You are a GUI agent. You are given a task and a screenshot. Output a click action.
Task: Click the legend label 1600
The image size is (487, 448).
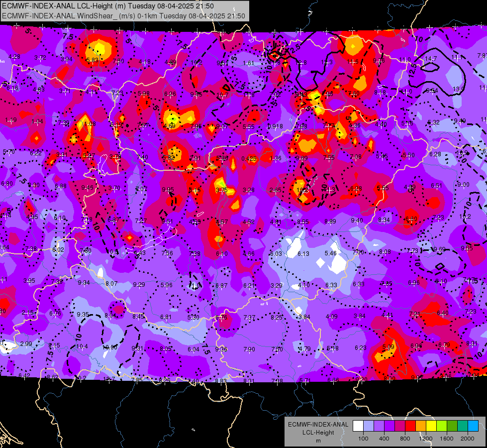(447, 439)
